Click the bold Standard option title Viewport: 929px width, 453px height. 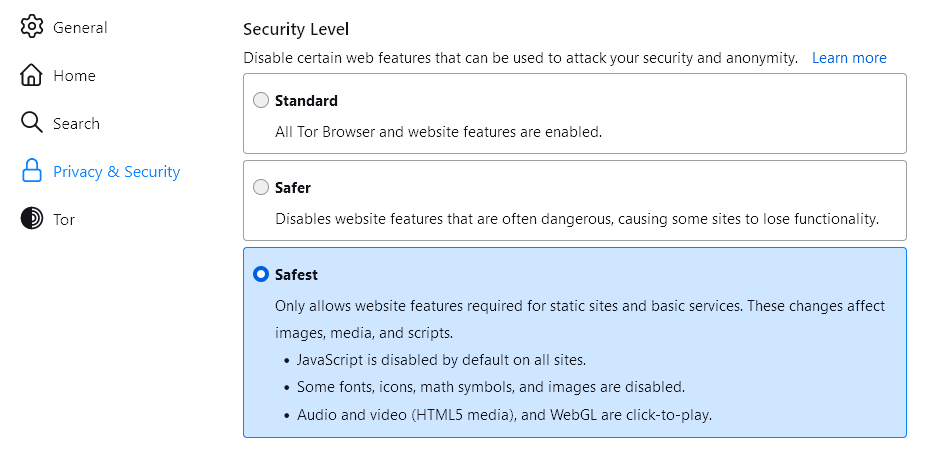tap(306, 101)
